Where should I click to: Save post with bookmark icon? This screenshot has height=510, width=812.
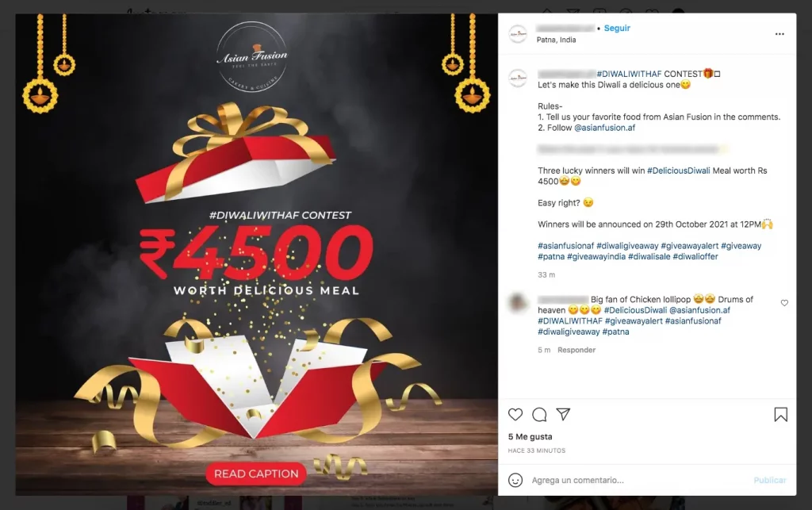pyautogui.click(x=780, y=414)
